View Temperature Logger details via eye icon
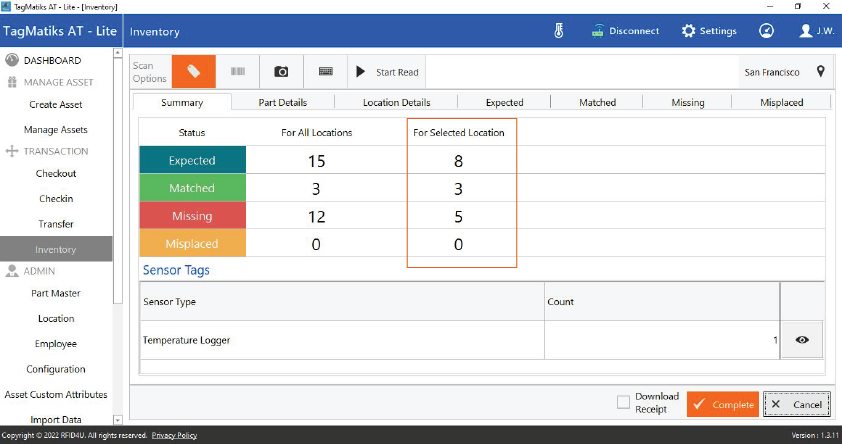842x444 pixels. click(x=801, y=340)
